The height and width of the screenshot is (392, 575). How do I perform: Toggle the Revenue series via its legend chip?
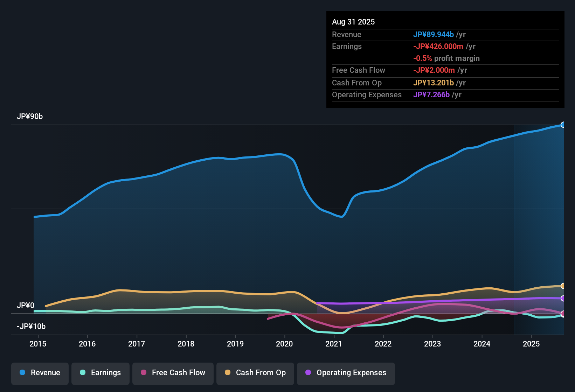coord(40,373)
